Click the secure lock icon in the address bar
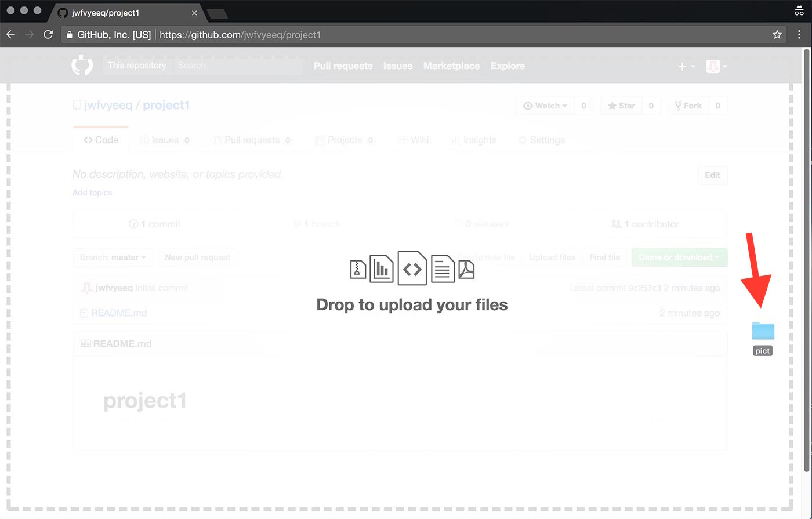 point(69,35)
